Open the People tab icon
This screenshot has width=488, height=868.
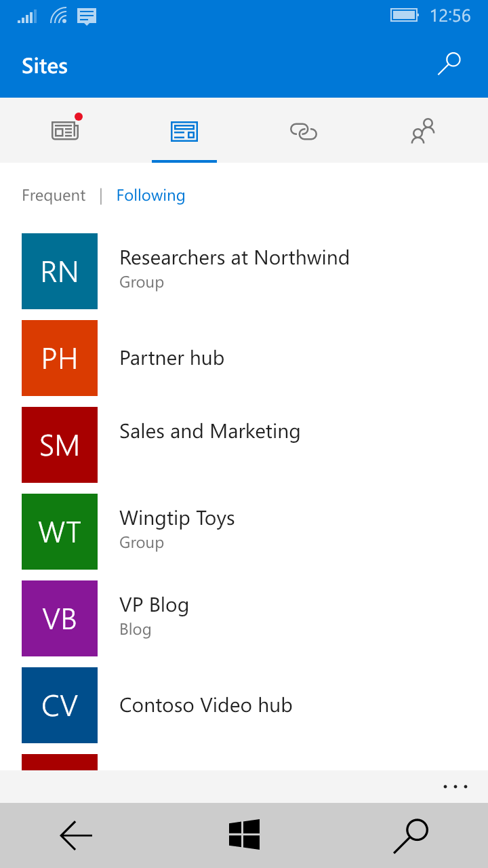click(x=423, y=131)
